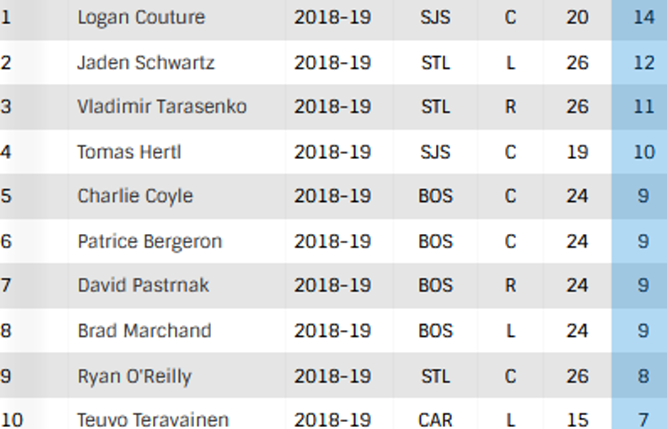The height and width of the screenshot is (429, 667).
Task: Open Vladimir Tarasenko's player profile
Action: click(x=162, y=107)
